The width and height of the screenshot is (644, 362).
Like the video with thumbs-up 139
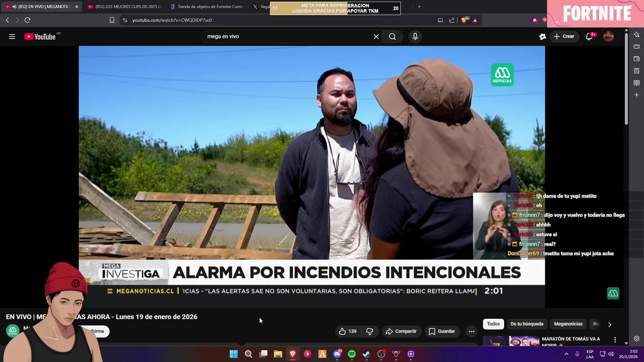(x=348, y=331)
